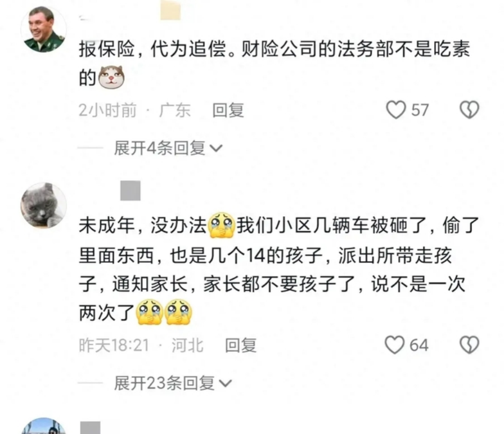Dislike the Hebei comment via broken heart
The width and height of the screenshot is (504, 434).
click(469, 345)
